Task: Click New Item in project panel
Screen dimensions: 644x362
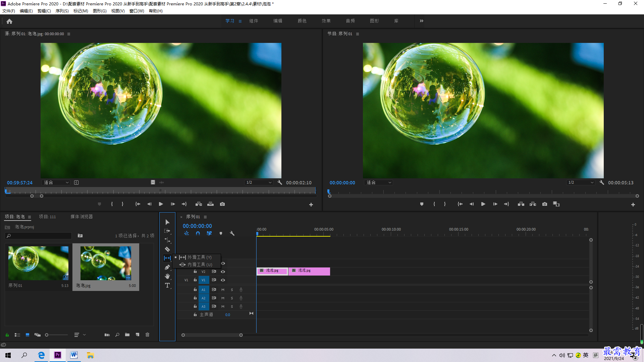Action: point(138,335)
